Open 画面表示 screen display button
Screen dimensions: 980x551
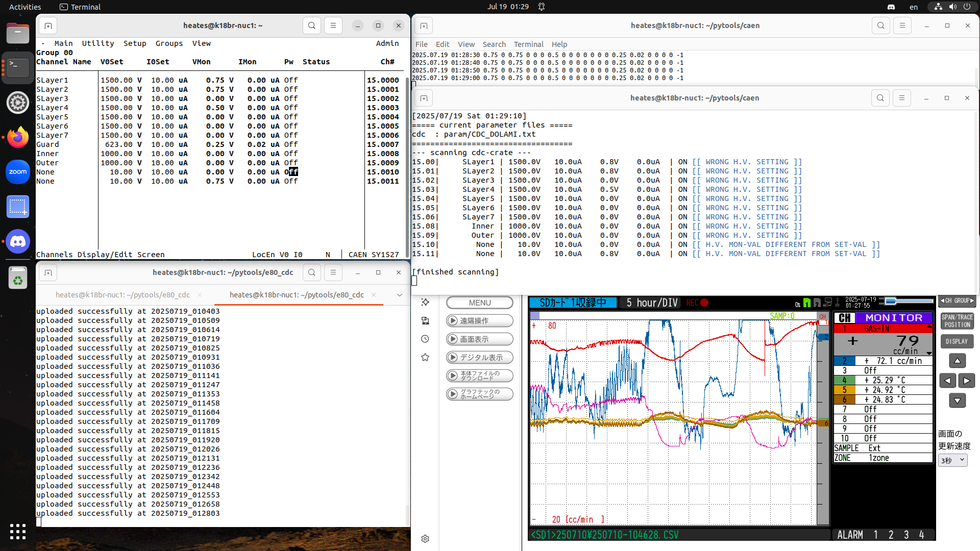(x=480, y=339)
